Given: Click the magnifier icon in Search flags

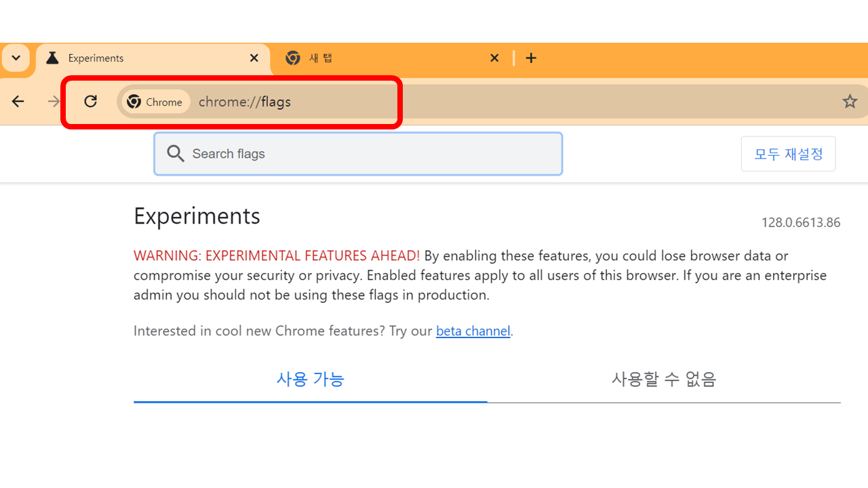Looking at the screenshot, I should [x=176, y=154].
